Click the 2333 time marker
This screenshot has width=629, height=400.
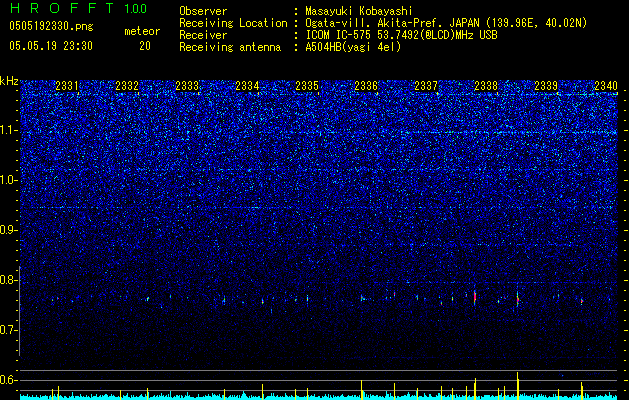pyautogui.click(x=187, y=85)
